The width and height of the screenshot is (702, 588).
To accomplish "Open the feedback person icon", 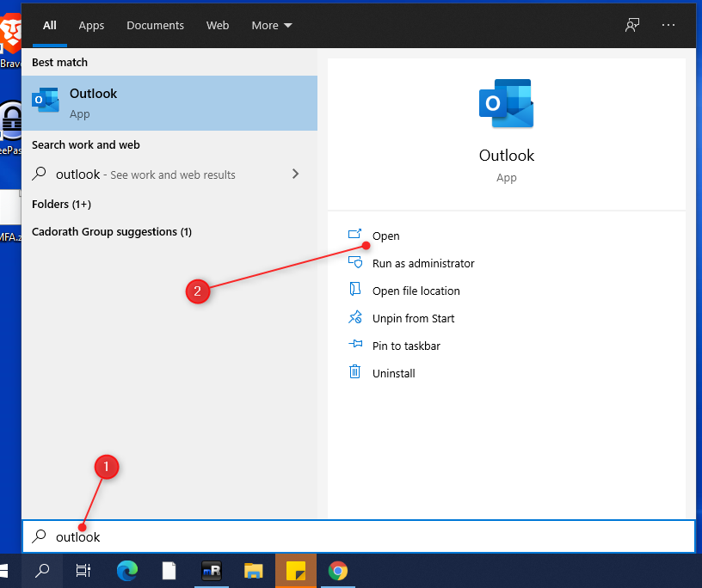I will point(632,25).
